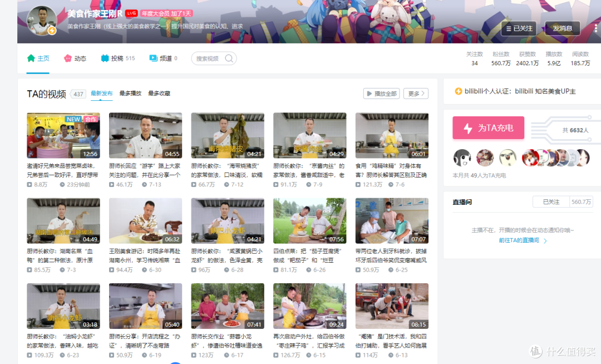601x364 pixels.
Task: Click the 年度大会员 membership badge
Action: click(x=166, y=13)
